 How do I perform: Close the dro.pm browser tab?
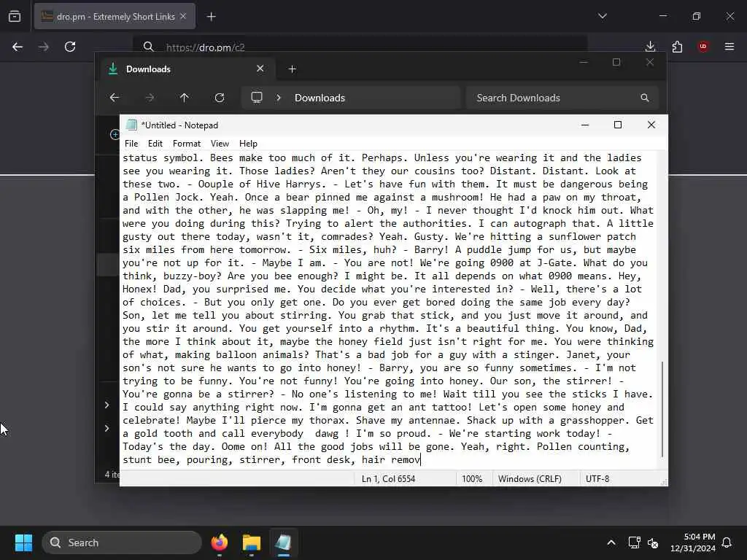tap(183, 16)
